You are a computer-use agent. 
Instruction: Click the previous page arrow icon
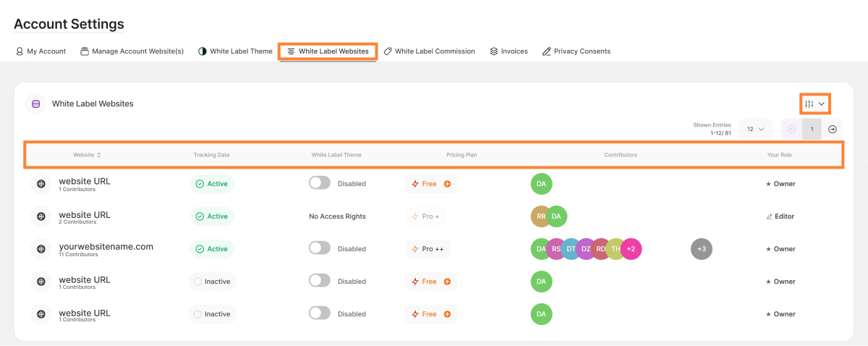(791, 130)
